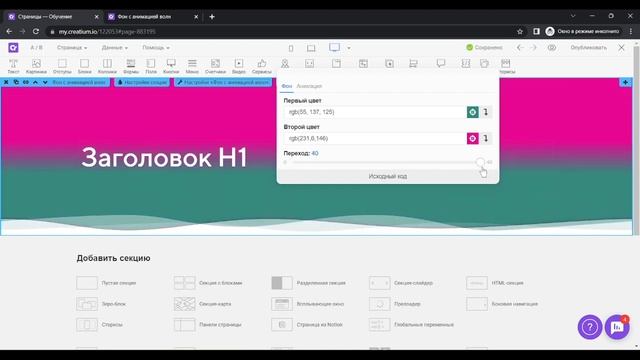This screenshot has width=640, height=360.
Task: Undo with the left arrow
Action: pyautogui.click(x=520, y=48)
